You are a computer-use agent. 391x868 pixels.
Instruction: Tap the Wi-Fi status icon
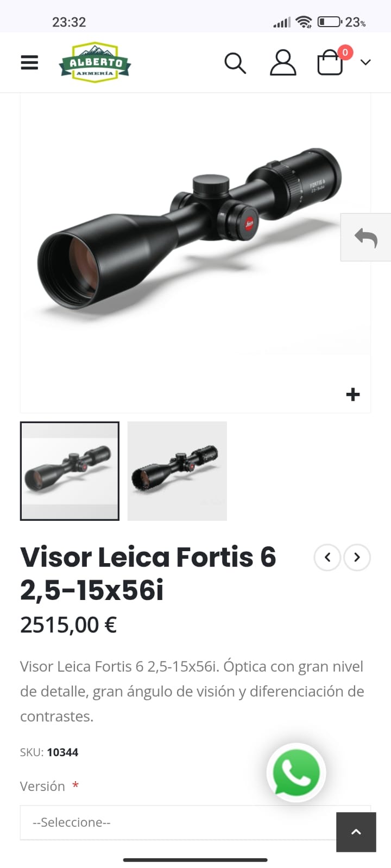[x=304, y=22]
